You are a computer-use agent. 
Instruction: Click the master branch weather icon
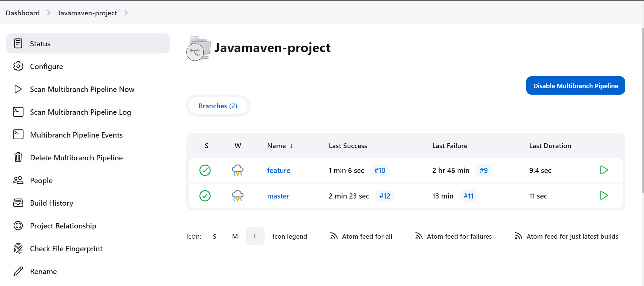coord(238,196)
